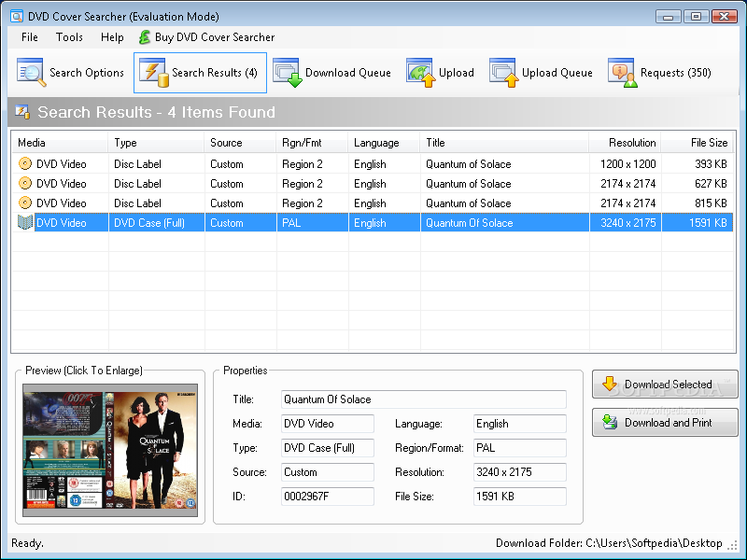The width and height of the screenshot is (747, 560).
Task: Click the Download and Print button
Action: pos(665,423)
